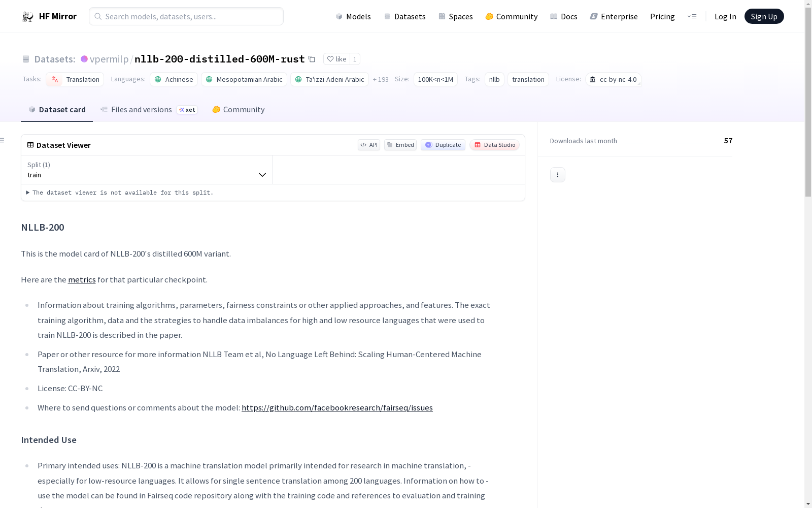Click the search magnifier icon

pos(98,16)
